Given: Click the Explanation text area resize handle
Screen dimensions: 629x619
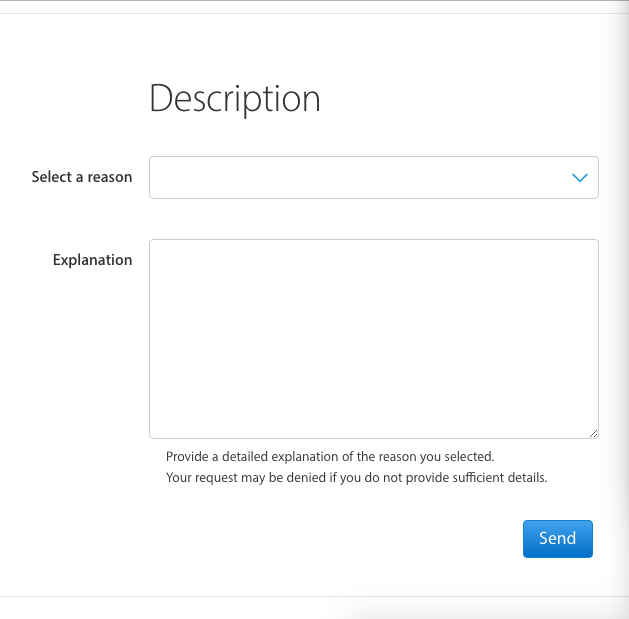Looking at the screenshot, I should (x=594, y=434).
